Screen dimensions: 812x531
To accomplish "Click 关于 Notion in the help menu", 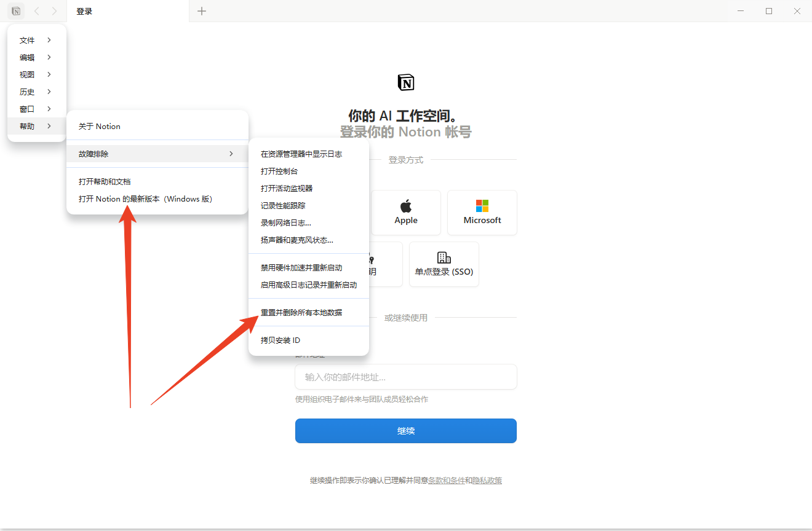I will [x=98, y=126].
